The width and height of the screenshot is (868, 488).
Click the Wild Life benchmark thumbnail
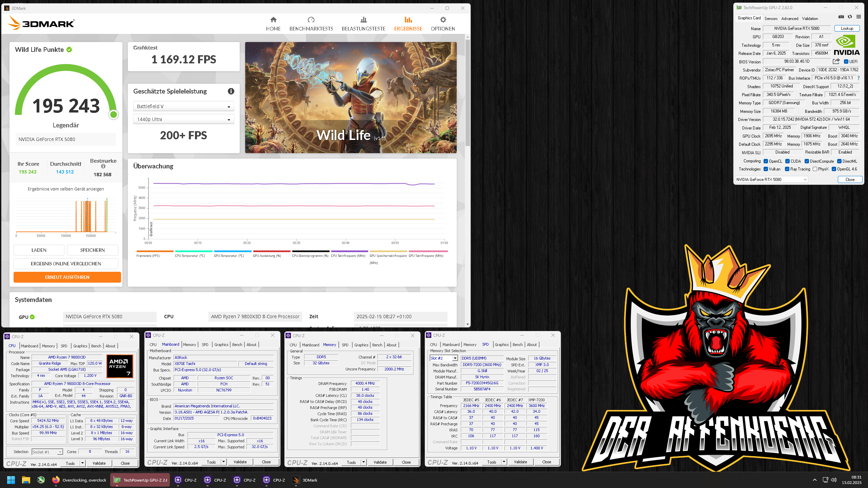click(351, 97)
